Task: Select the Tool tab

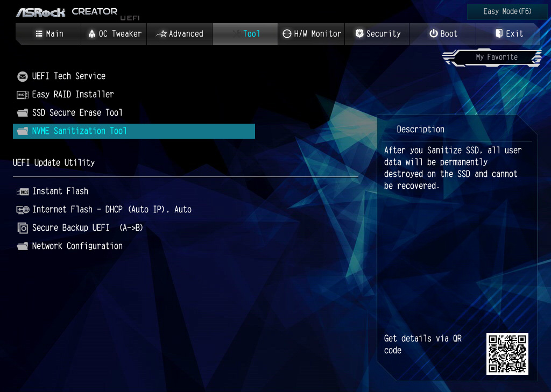Action: [x=245, y=34]
